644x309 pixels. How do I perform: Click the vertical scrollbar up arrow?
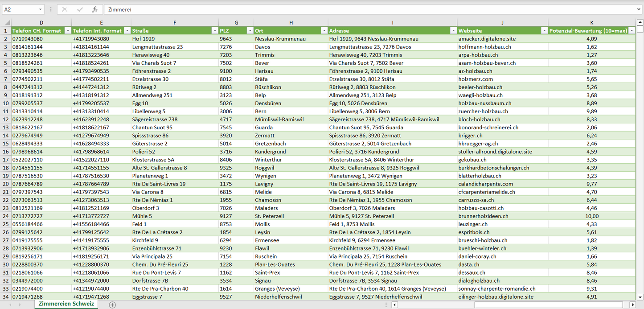[x=640, y=22]
